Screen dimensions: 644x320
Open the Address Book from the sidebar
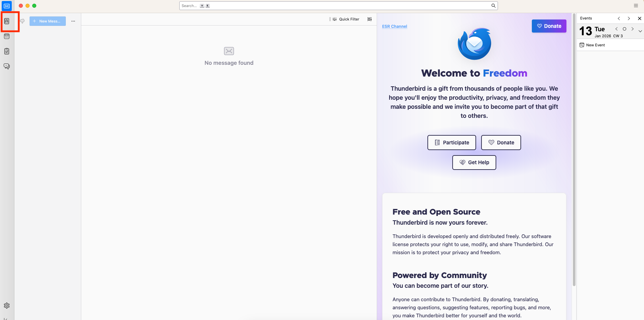(x=7, y=21)
